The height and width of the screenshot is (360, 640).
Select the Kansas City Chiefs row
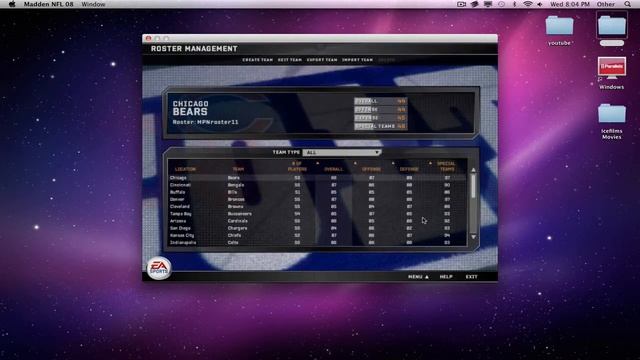click(x=317, y=235)
